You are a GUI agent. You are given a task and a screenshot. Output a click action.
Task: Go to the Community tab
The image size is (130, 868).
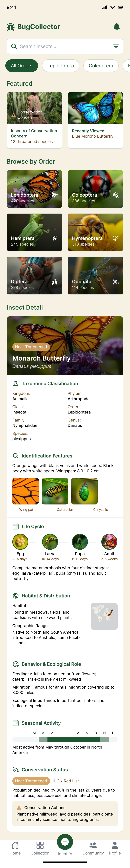(x=93, y=848)
